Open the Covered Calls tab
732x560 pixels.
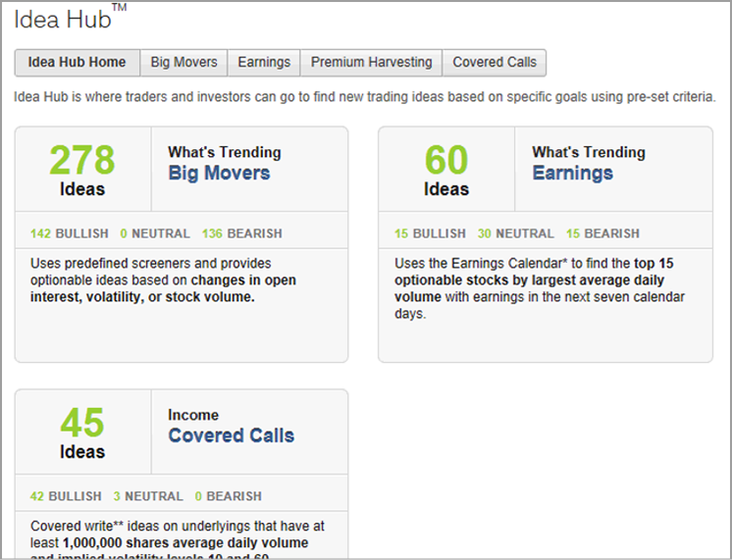(x=495, y=63)
